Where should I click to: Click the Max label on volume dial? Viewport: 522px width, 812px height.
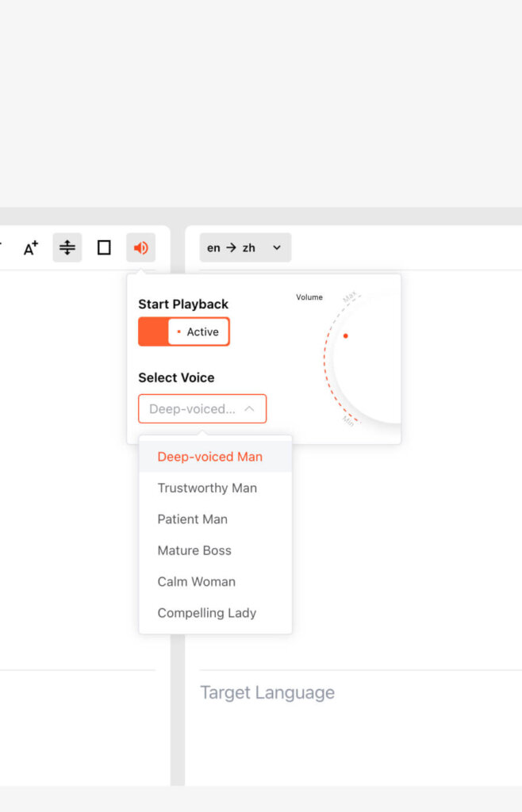[349, 298]
